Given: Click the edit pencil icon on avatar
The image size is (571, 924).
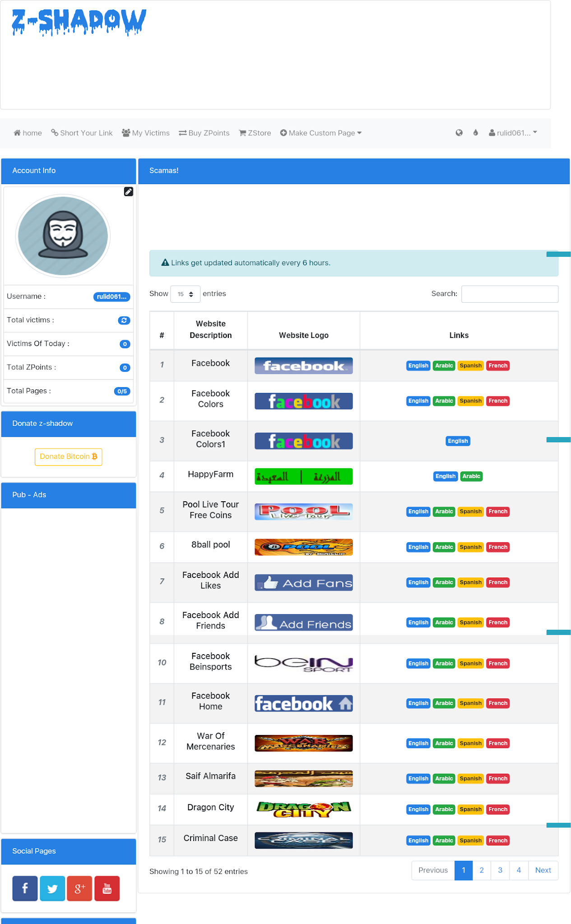Looking at the screenshot, I should pos(129,192).
